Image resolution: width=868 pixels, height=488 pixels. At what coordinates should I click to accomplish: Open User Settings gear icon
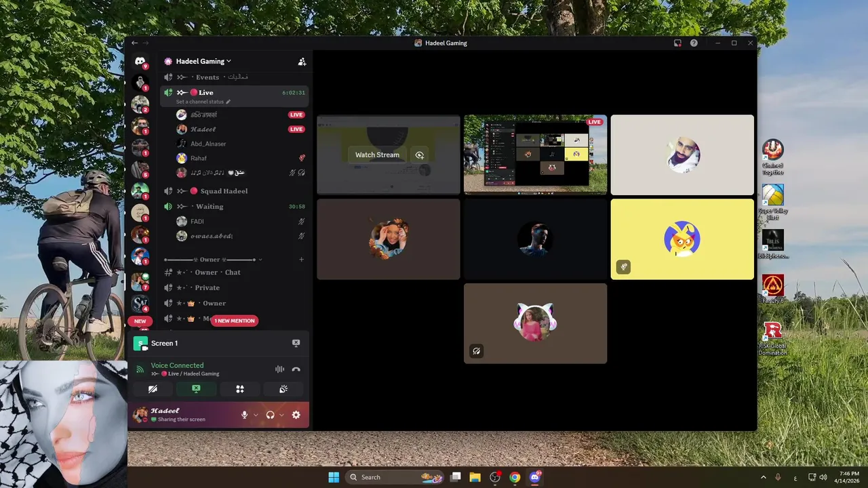[x=296, y=415]
